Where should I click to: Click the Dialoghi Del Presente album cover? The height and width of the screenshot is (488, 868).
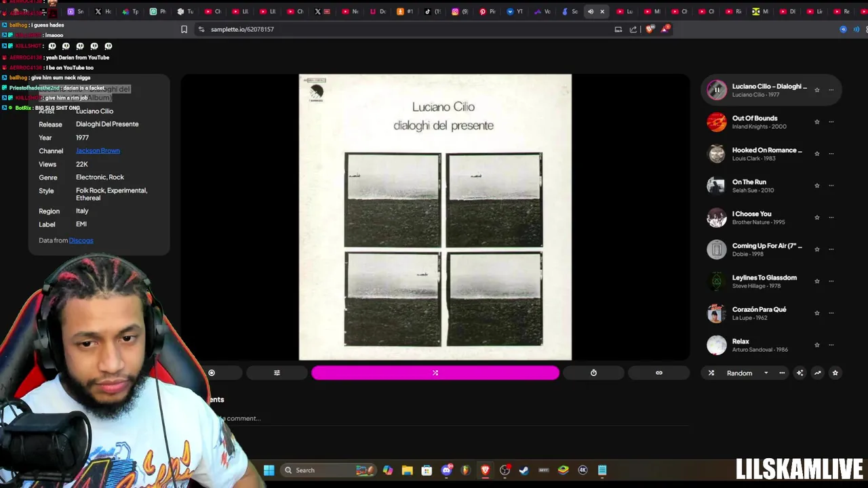[x=435, y=217]
